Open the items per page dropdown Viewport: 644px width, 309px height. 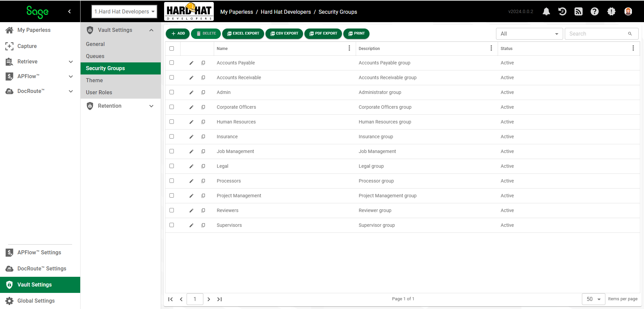click(x=593, y=299)
